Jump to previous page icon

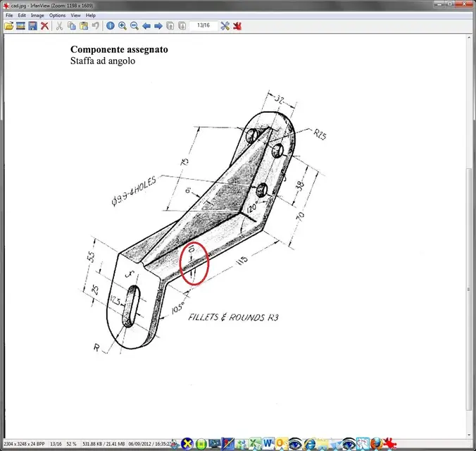(170, 26)
